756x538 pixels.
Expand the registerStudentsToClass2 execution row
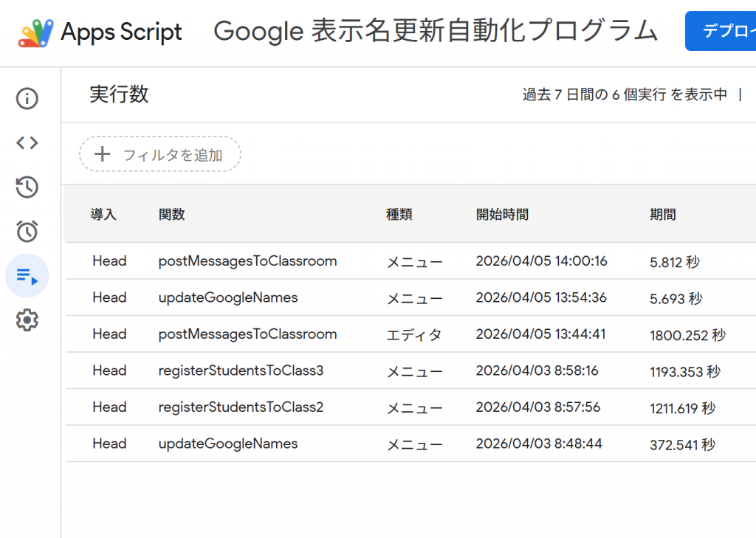click(x=241, y=407)
